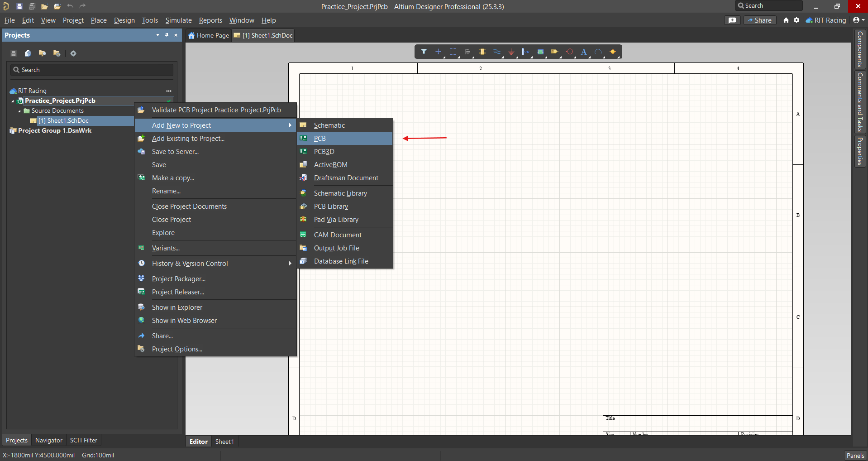Select the Place Bus Entry tool
This screenshot has height=461, width=868.
point(525,52)
